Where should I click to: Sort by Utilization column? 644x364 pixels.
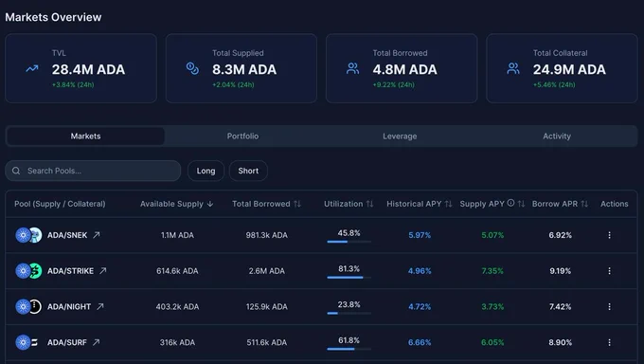(349, 204)
